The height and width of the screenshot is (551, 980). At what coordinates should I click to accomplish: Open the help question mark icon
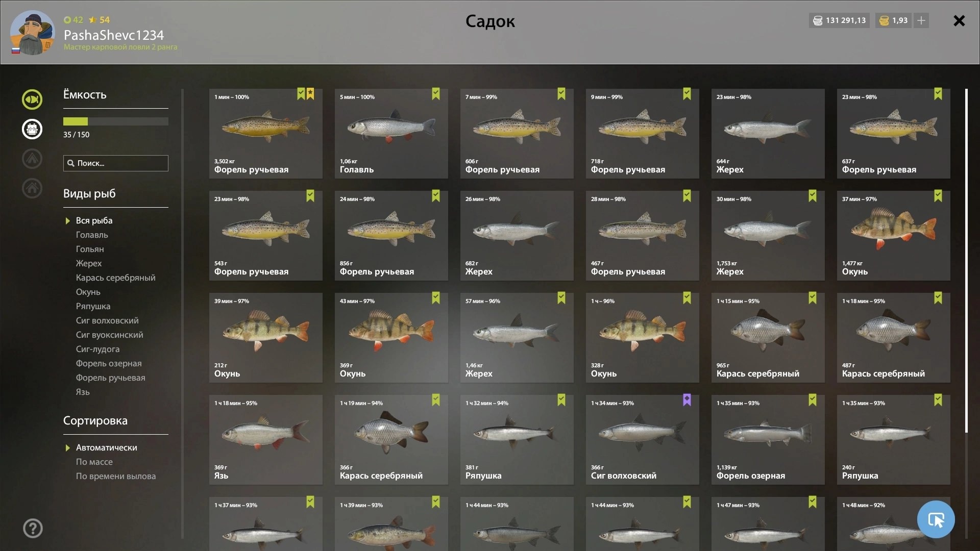[33, 529]
